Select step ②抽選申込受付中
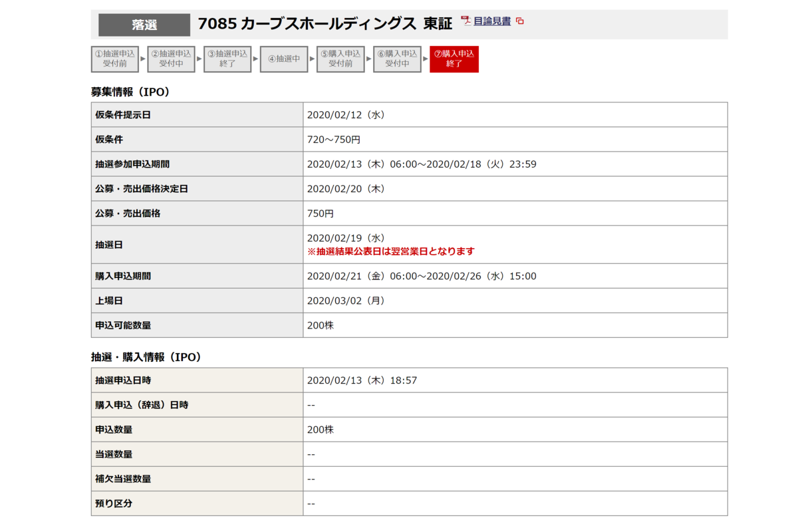The image size is (798, 532). click(x=172, y=59)
